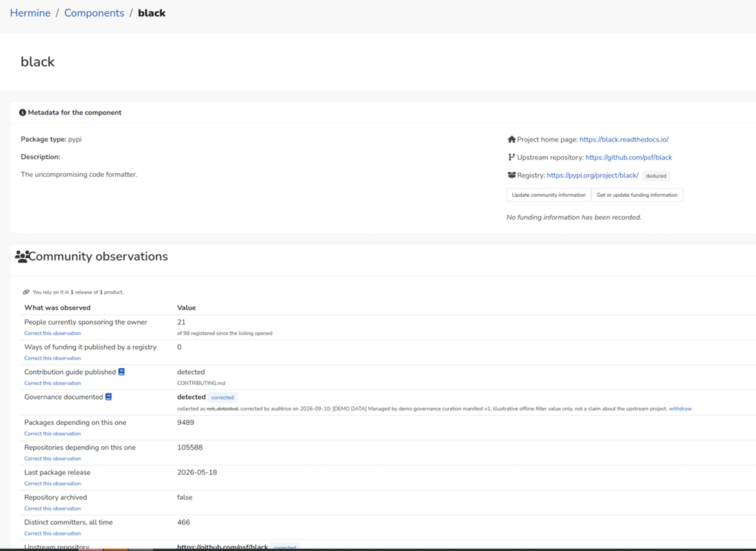
Task: Select 'of 98 registered since the listing opened'
Action: (224, 333)
